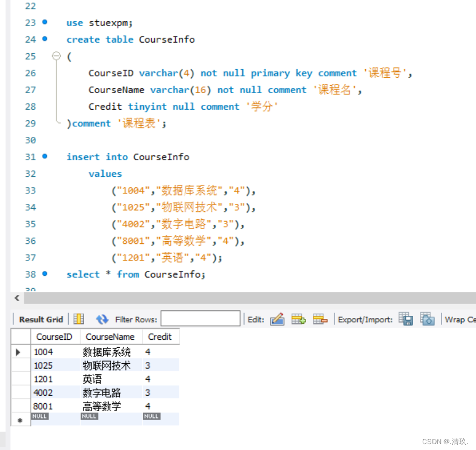Insert a new row into the result grid

[x=299, y=319]
